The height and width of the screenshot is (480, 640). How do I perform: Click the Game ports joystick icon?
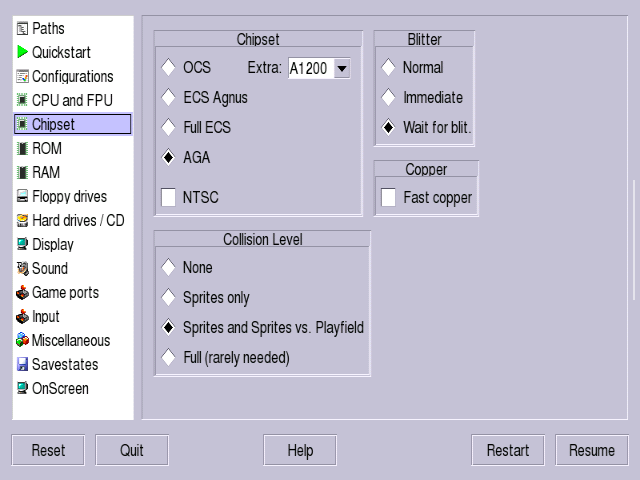[x=22, y=292]
